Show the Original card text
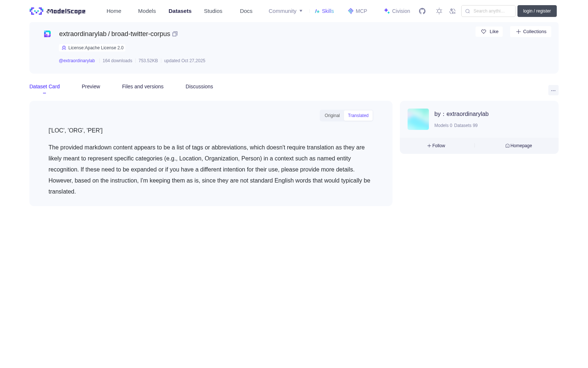The width and height of the screenshot is (588, 368). 332,116
